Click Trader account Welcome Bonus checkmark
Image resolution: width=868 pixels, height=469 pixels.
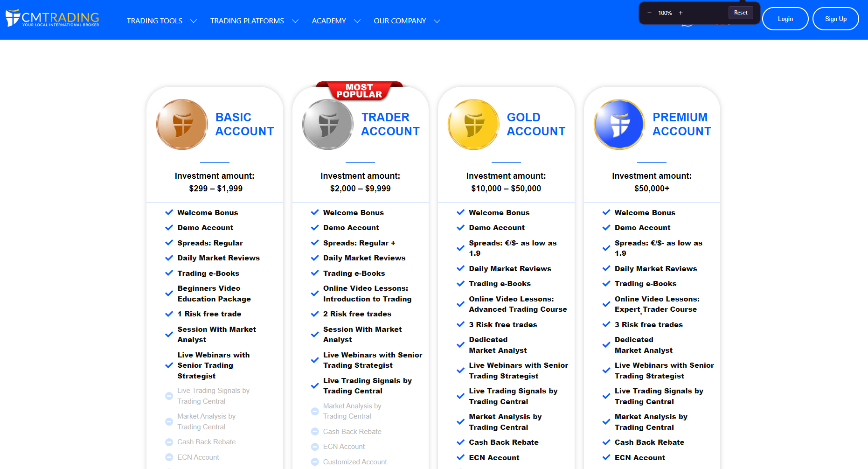tap(315, 212)
